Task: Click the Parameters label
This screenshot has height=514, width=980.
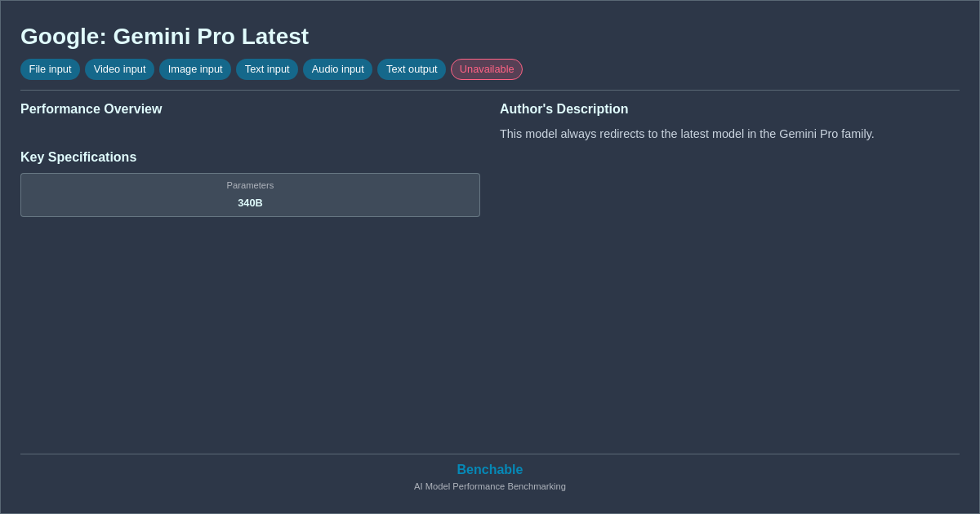Action: (x=250, y=185)
